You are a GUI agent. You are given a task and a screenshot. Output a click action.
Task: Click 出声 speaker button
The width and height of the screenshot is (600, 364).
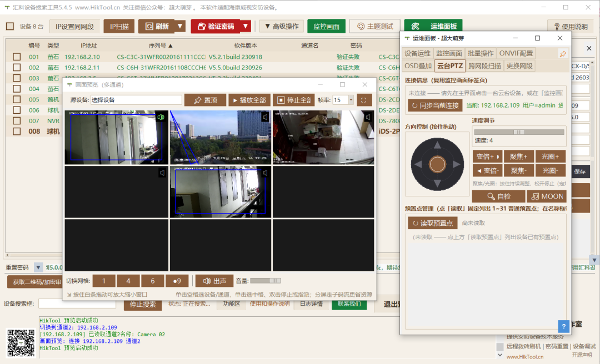point(214,281)
